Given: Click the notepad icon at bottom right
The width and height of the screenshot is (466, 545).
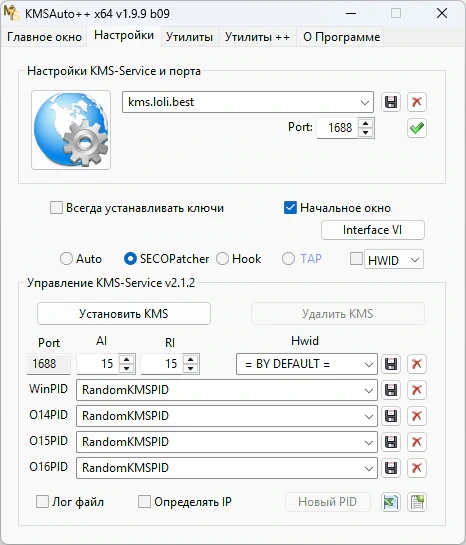Looking at the screenshot, I should [x=417, y=502].
